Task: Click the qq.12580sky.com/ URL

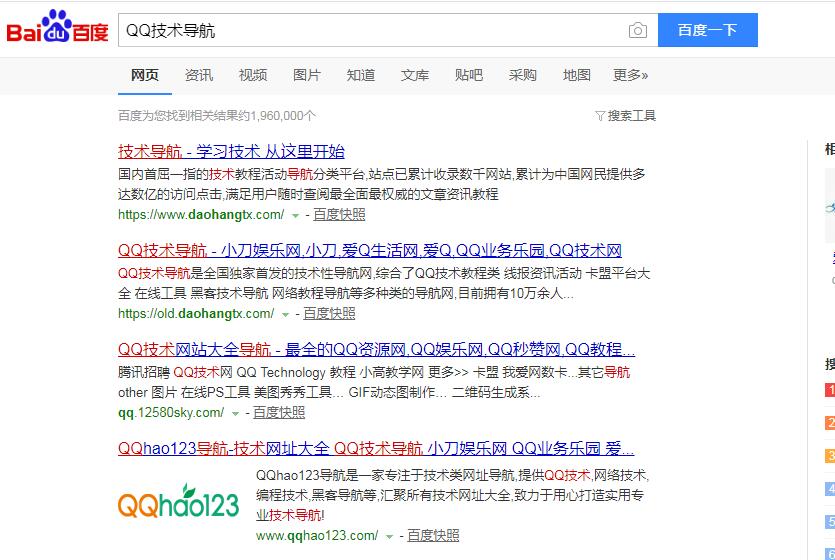Action: tap(171, 413)
